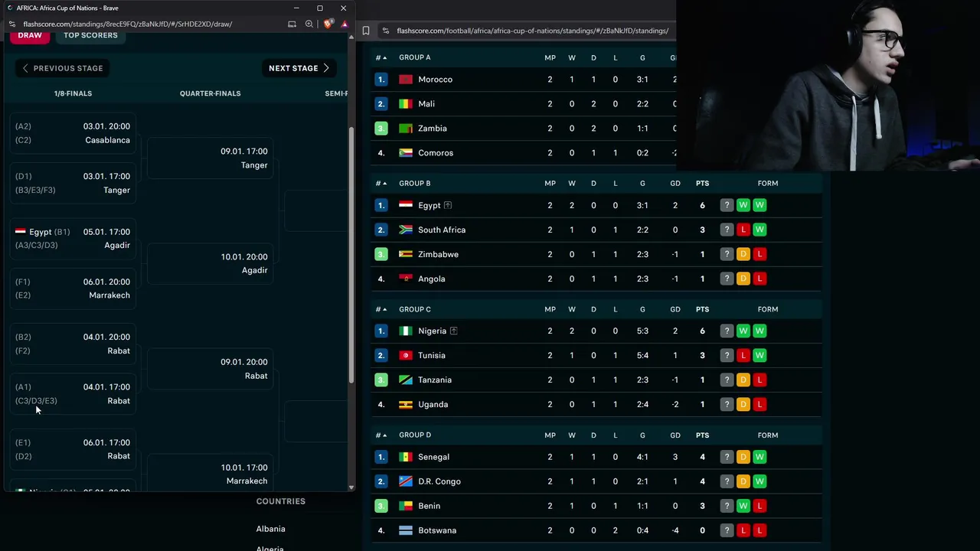The image size is (980, 551).
Task: Click South Africa's L form badge
Action: pos(743,230)
